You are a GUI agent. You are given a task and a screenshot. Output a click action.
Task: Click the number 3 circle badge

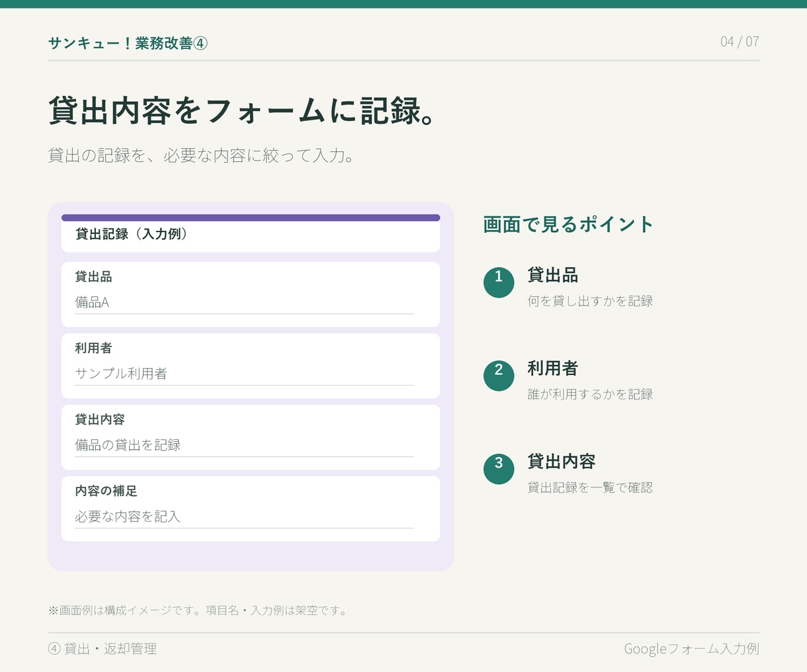[x=499, y=469]
